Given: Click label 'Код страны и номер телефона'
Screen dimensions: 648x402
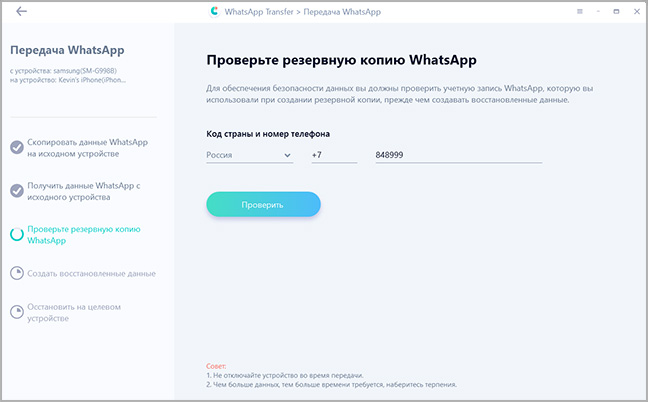Looking at the screenshot, I should click(x=268, y=134).
